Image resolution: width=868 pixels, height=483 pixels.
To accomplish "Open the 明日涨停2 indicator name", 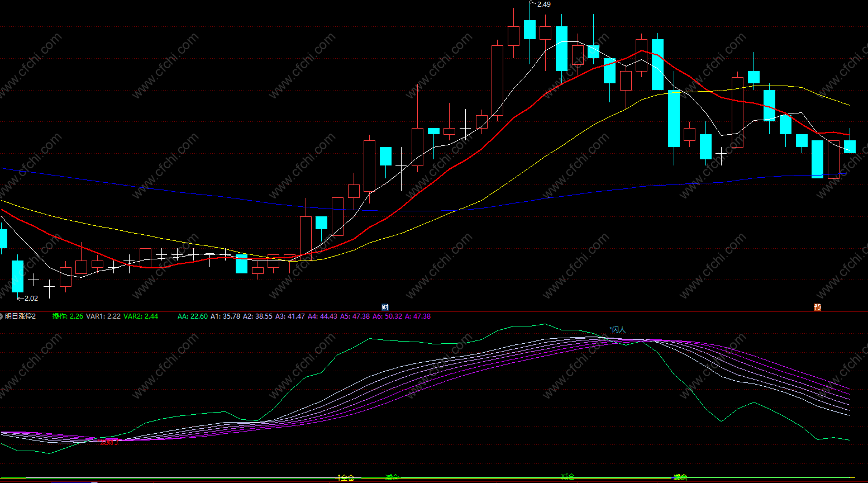I will (21, 316).
